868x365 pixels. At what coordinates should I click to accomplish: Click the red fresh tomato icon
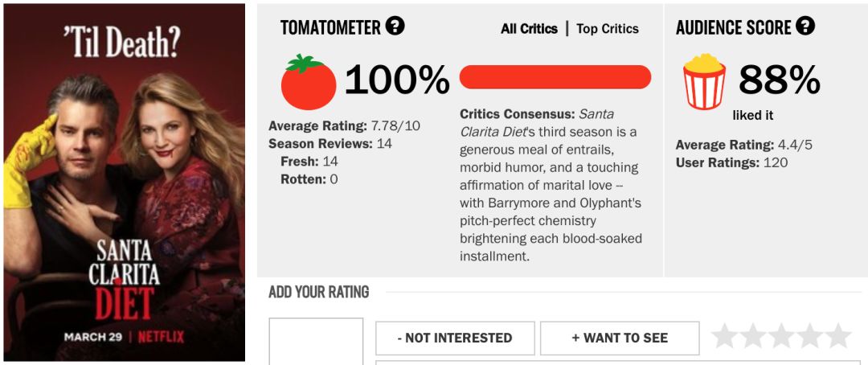tap(309, 82)
